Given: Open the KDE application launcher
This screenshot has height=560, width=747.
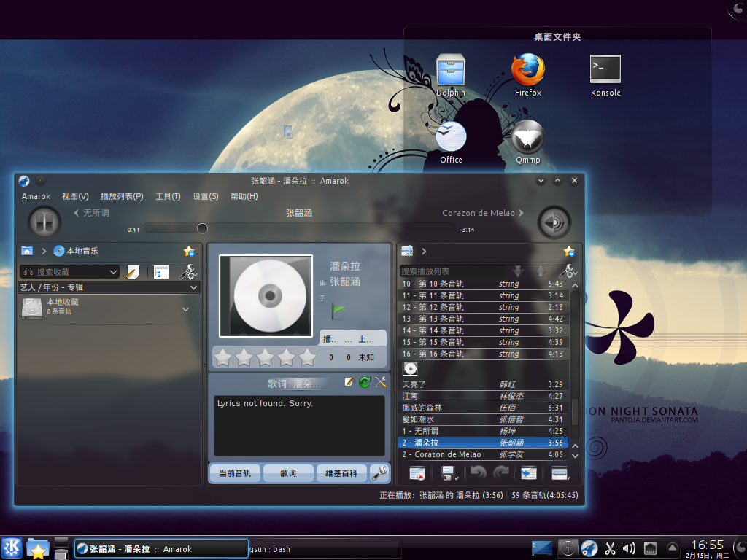Looking at the screenshot, I should [12, 548].
